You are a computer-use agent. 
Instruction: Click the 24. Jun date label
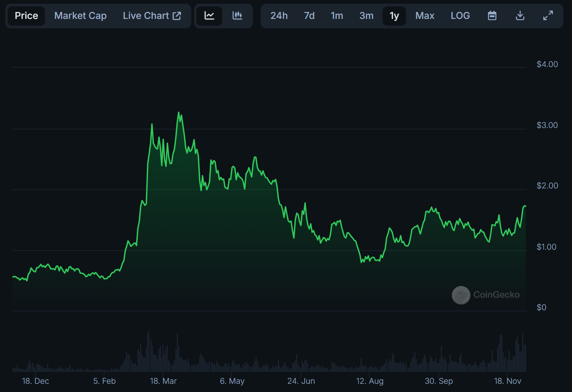point(301,381)
